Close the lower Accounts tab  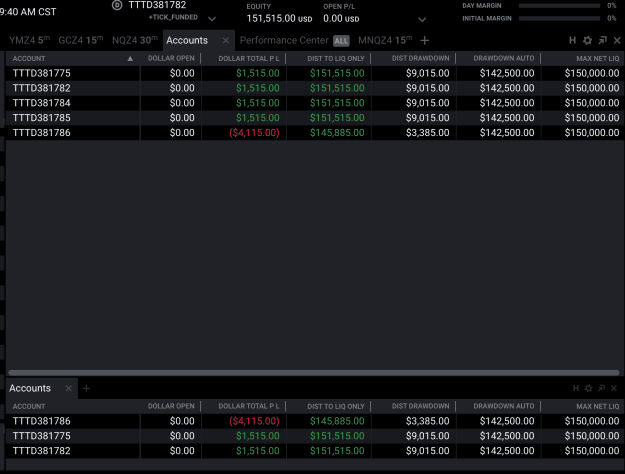[x=69, y=388]
